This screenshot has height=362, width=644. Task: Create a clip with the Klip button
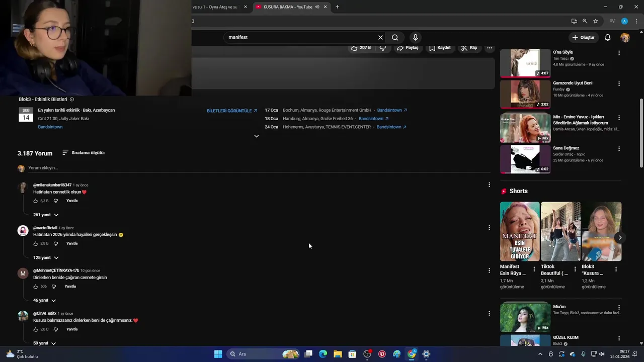(x=469, y=48)
